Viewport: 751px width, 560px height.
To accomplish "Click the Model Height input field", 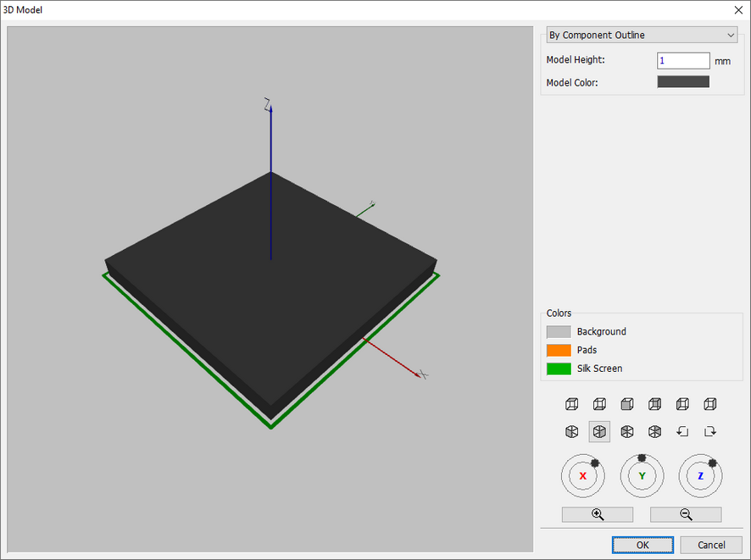I will coord(683,61).
